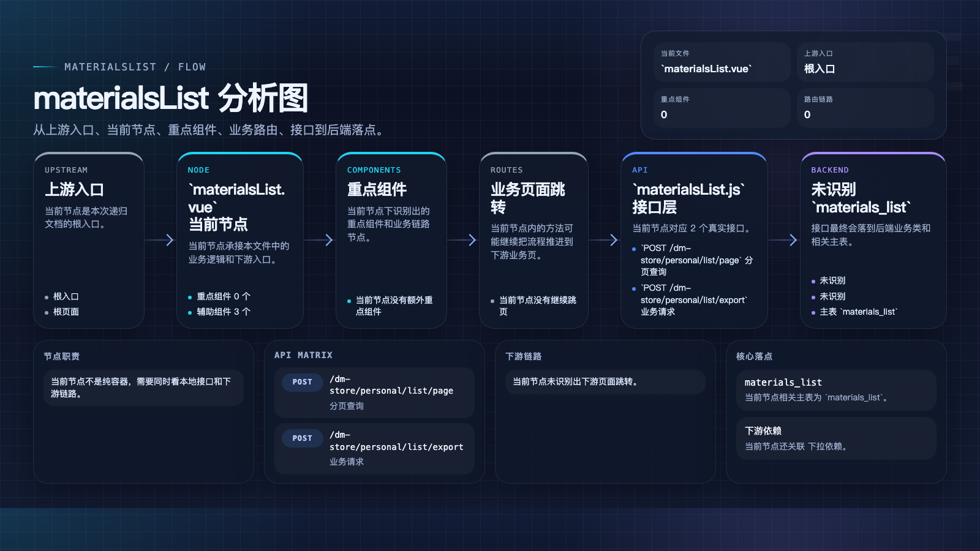Click '接口最终会落到后端业务类和相关主表。' description

[871, 235]
